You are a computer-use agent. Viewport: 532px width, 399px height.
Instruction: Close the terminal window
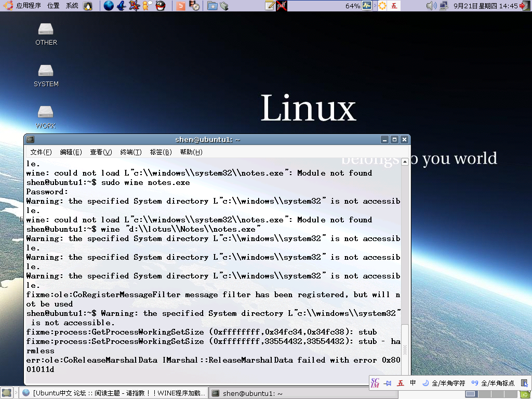point(404,139)
